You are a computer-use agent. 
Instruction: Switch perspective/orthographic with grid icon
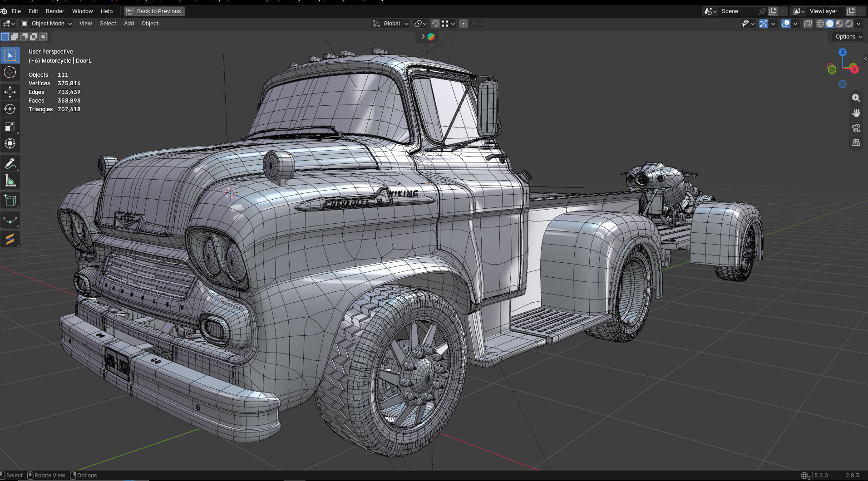tap(856, 143)
